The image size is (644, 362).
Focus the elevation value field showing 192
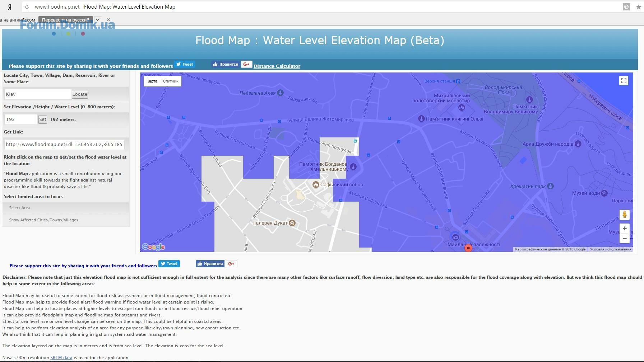pyautogui.click(x=21, y=119)
